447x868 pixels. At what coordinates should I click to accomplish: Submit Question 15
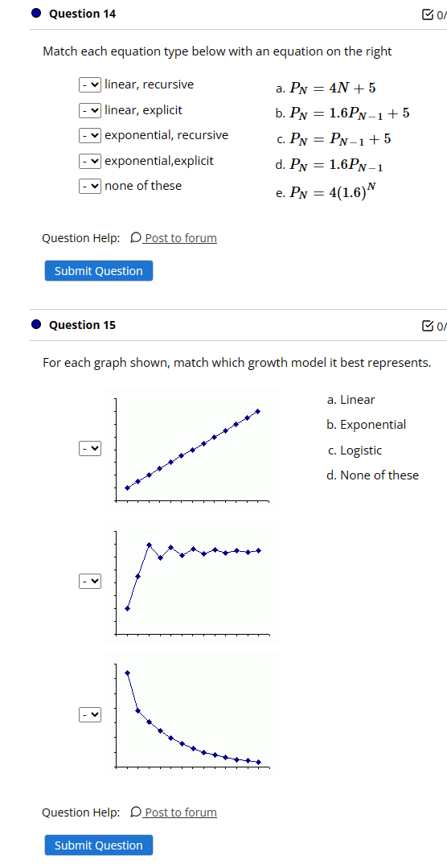[x=98, y=845]
